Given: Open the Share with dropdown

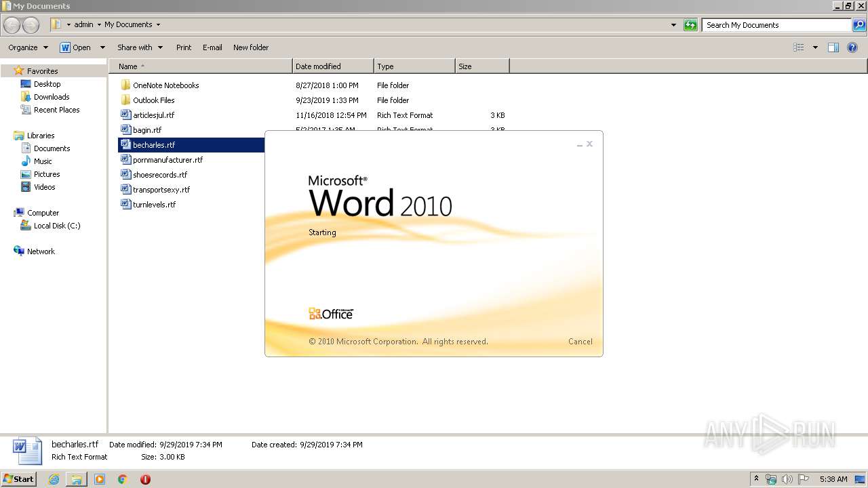Looking at the screenshot, I should pos(140,47).
